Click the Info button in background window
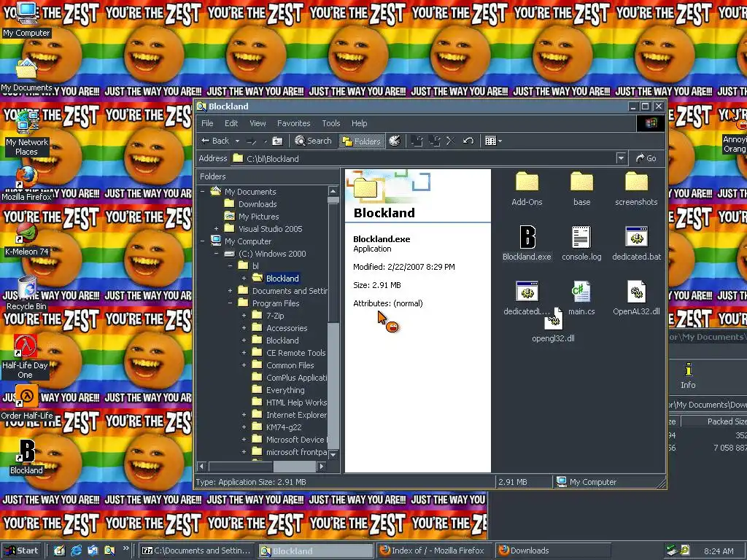 688,376
